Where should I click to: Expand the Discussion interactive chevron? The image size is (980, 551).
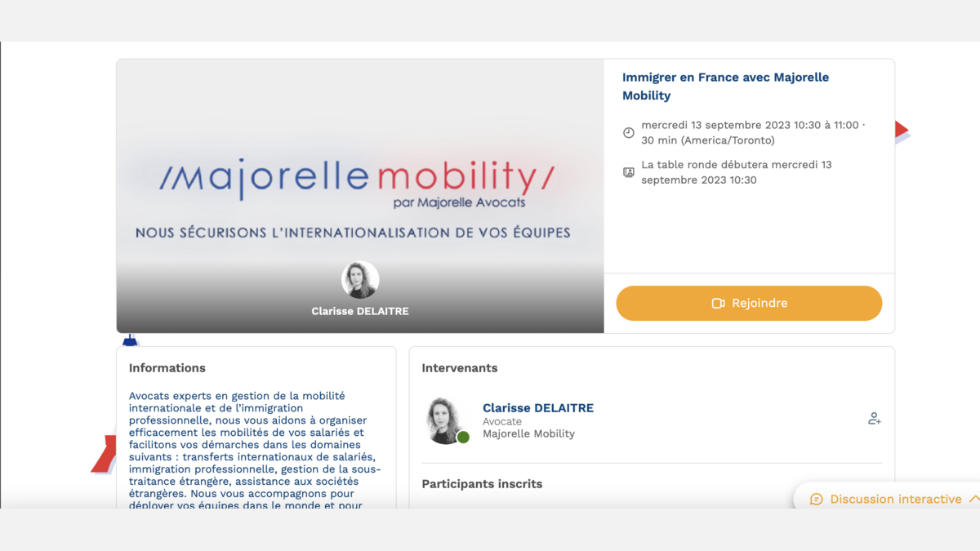pyautogui.click(x=973, y=499)
